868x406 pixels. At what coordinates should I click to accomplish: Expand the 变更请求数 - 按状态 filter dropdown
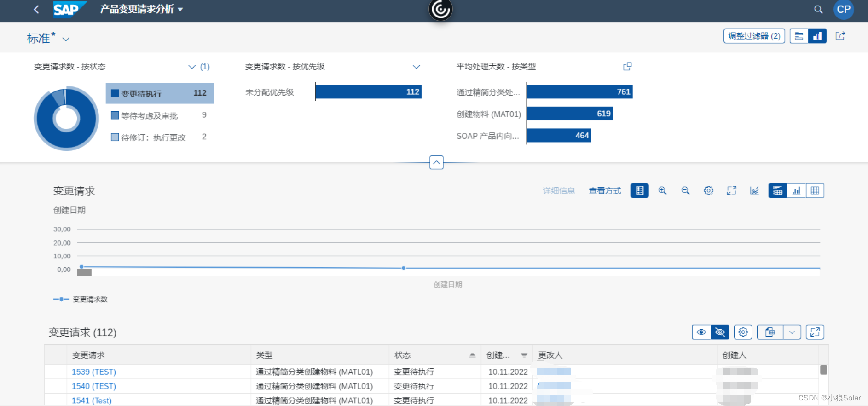point(192,67)
